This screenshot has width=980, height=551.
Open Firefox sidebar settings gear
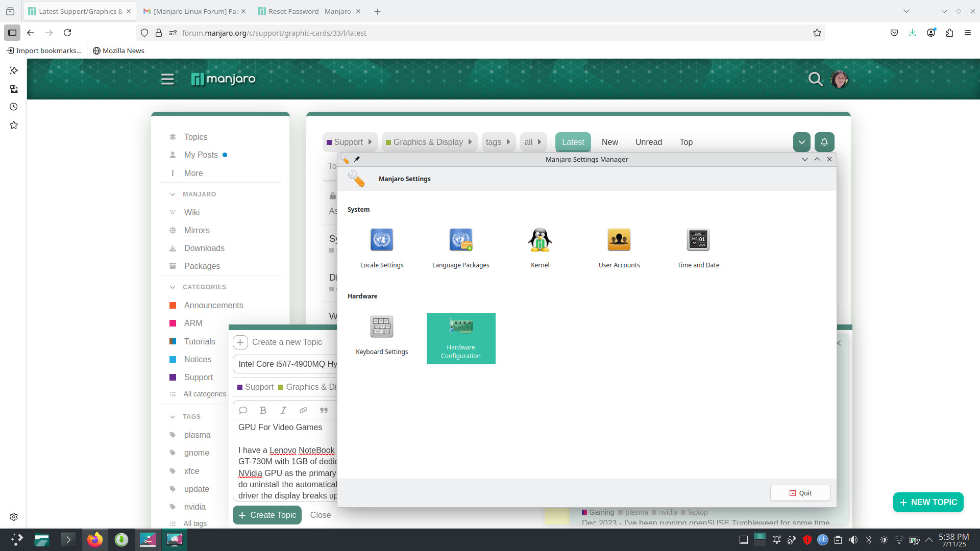(14, 517)
